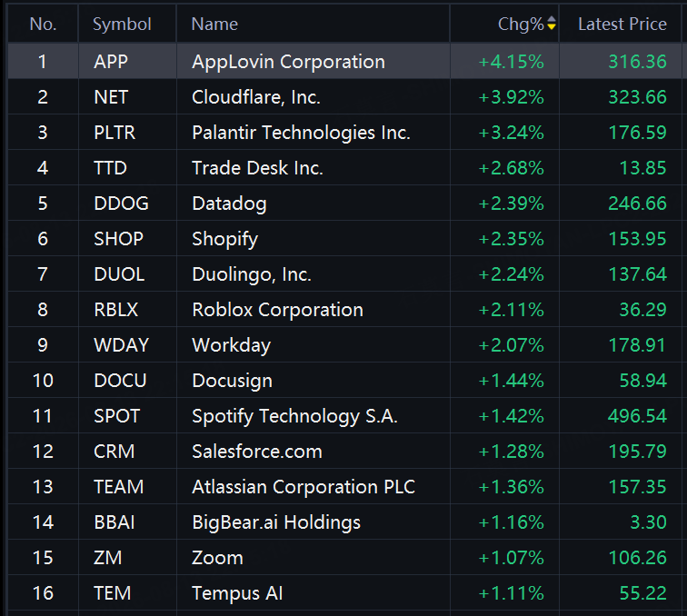Select PLTR Palantir Technologies row
The height and width of the screenshot is (616, 687).
pos(344,133)
